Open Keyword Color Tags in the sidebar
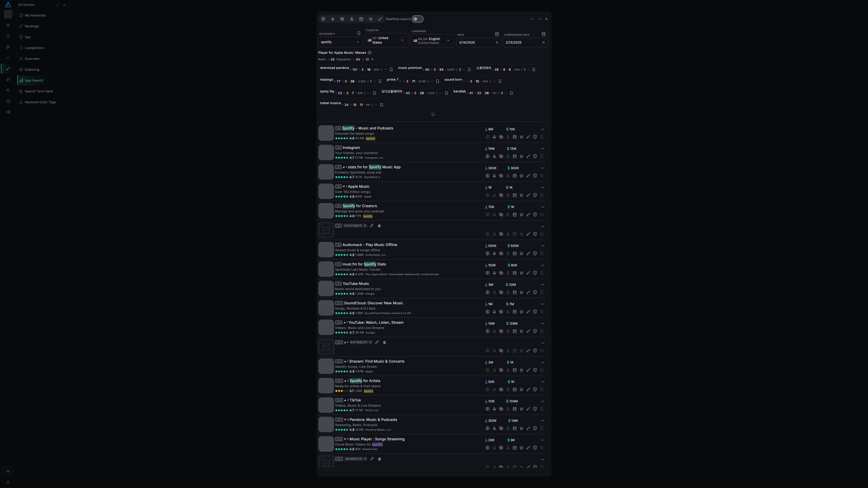 [x=40, y=102]
